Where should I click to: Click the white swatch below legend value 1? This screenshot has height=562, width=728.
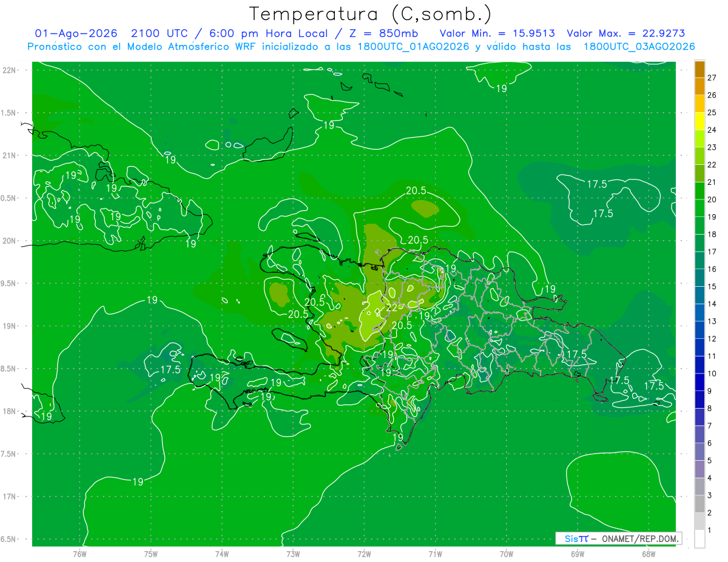pyautogui.click(x=699, y=539)
